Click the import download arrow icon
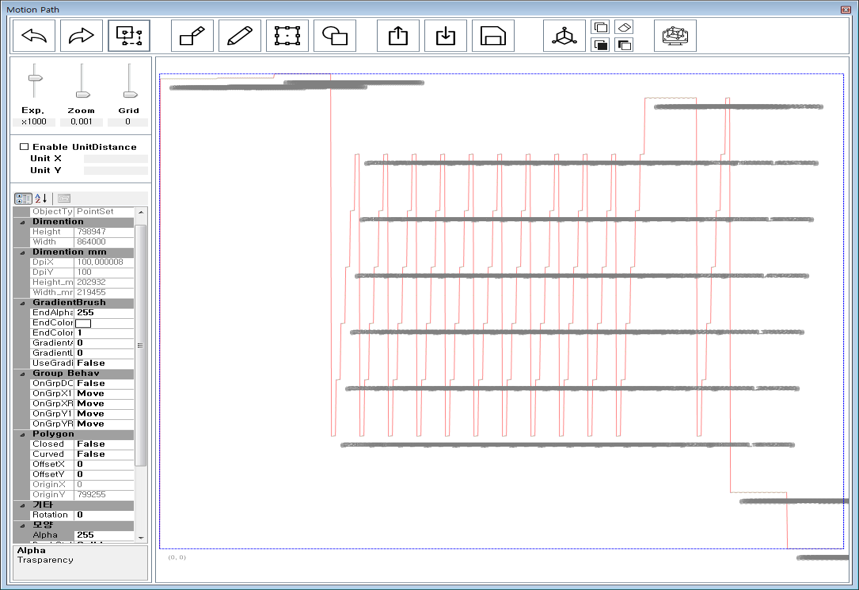Screen dimensions: 859x590 (x=446, y=36)
